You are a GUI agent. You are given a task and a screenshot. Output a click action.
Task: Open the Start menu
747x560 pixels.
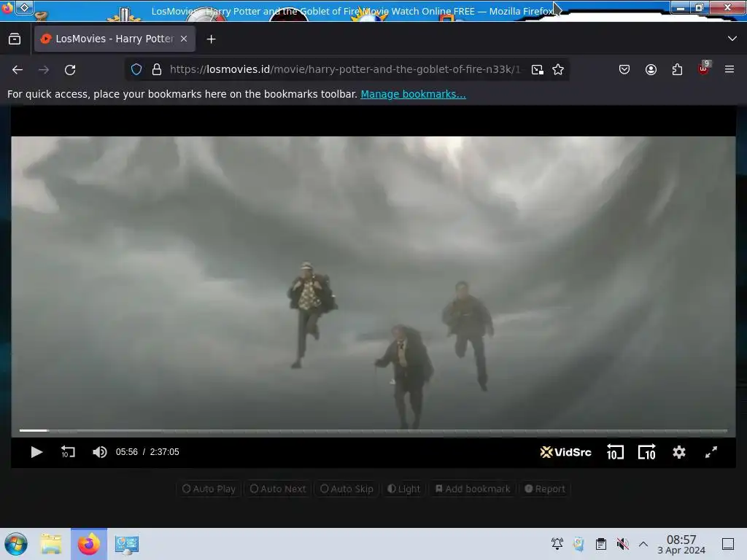(x=16, y=544)
